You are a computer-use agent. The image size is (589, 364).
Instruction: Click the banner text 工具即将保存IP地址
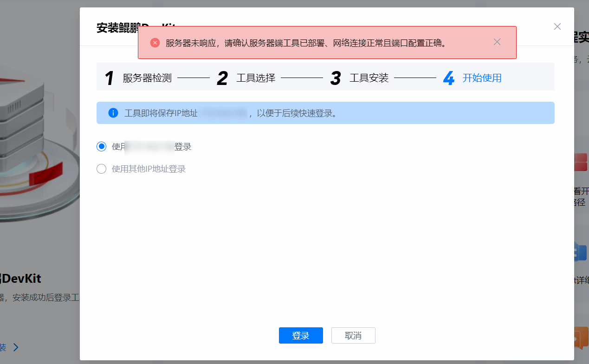click(x=161, y=113)
